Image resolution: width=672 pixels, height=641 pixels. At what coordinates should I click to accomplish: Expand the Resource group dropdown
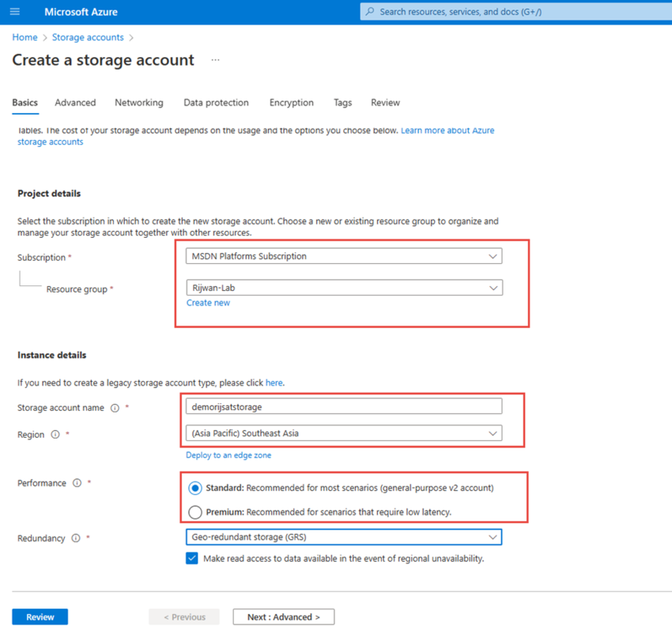click(345, 288)
